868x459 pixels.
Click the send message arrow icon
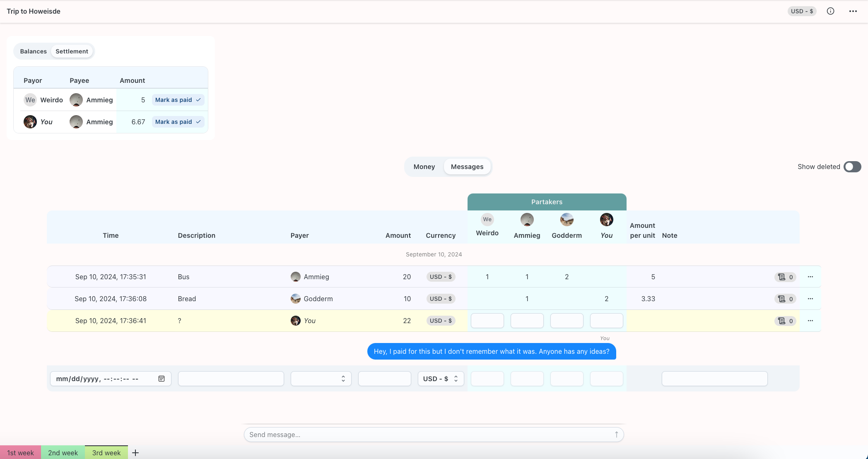click(616, 435)
